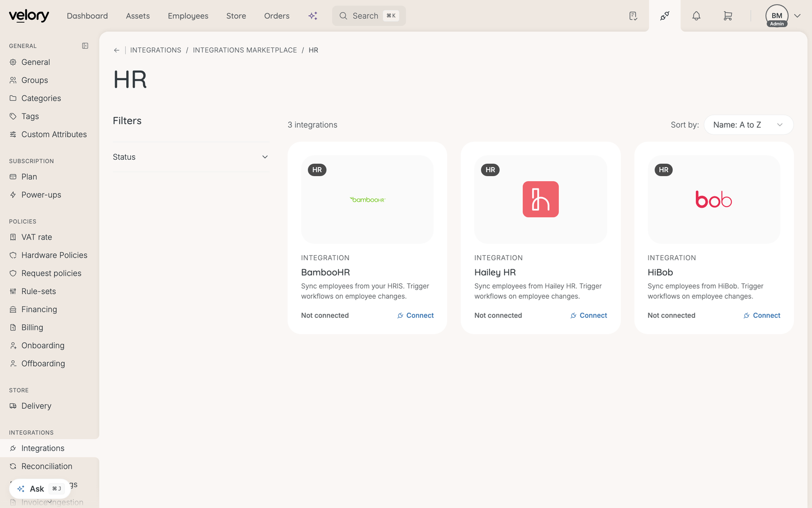This screenshot has height=508, width=812.
Task: Connect the BambooHR integration
Action: pyautogui.click(x=416, y=316)
